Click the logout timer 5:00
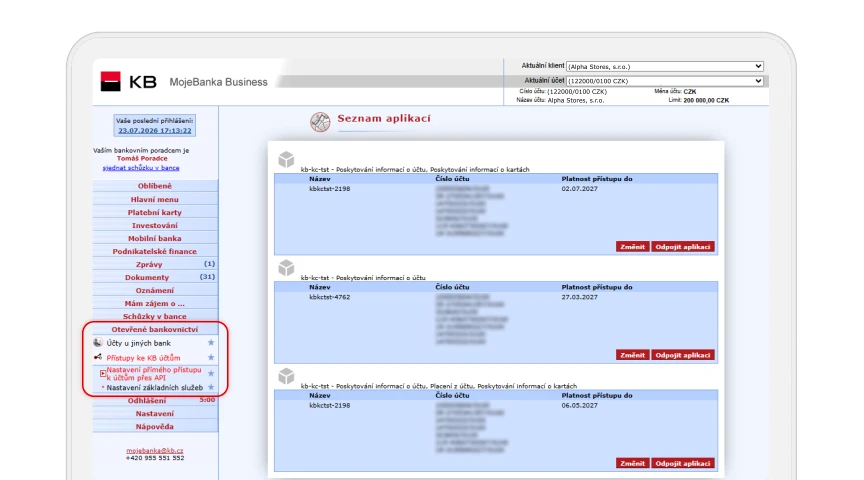864x480 pixels. 207,400
